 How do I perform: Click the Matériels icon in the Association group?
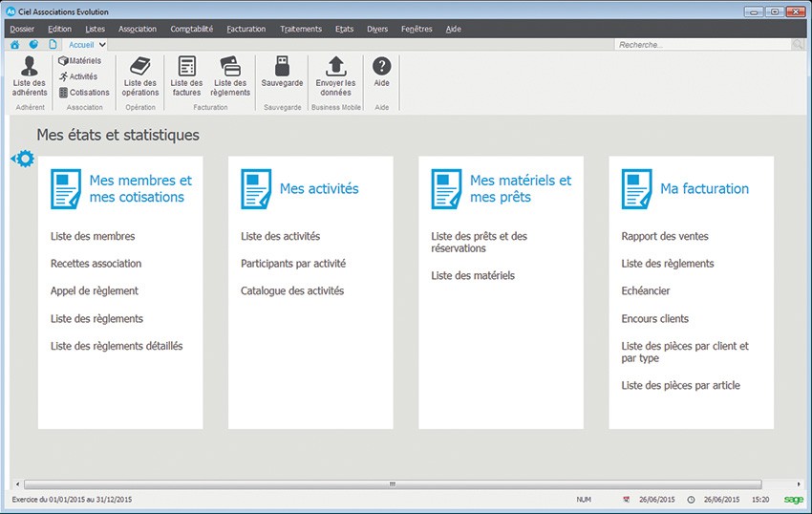pos(64,60)
